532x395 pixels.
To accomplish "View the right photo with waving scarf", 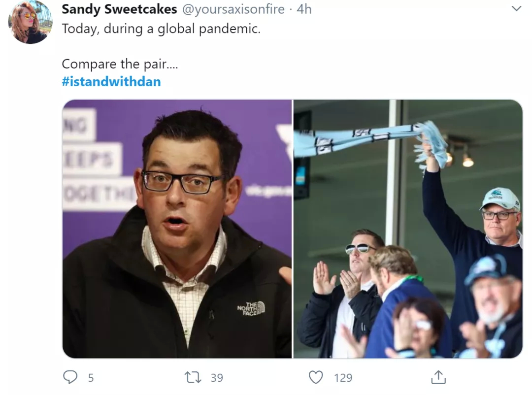I will 408,229.
